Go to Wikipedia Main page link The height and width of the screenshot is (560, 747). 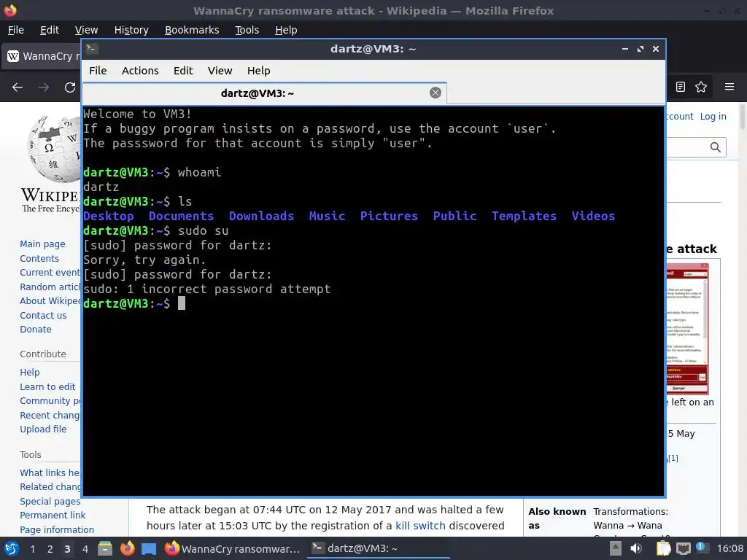click(x=42, y=244)
